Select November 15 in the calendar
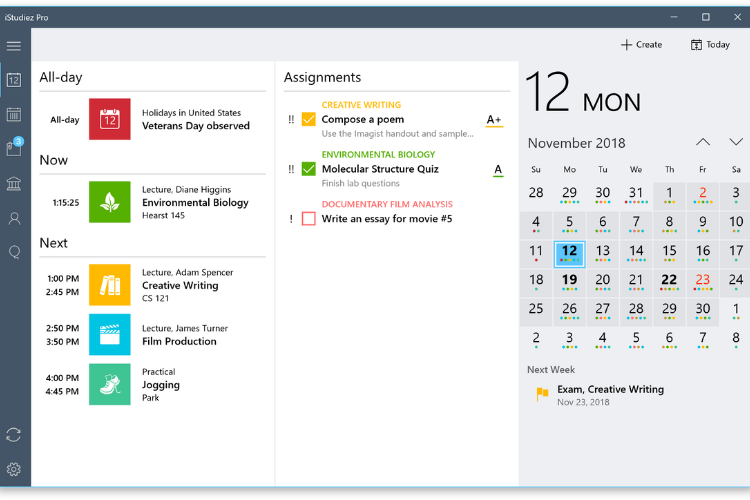 click(669, 254)
